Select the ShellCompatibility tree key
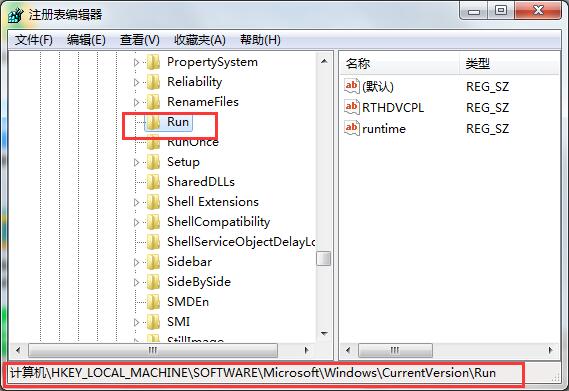The width and height of the screenshot is (569, 391). coord(218,222)
